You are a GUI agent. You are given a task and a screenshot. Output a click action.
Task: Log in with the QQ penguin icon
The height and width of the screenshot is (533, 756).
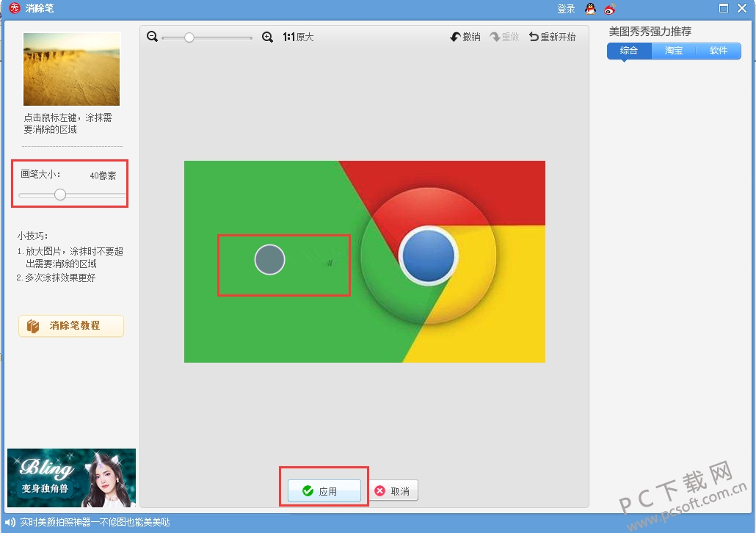[590, 9]
